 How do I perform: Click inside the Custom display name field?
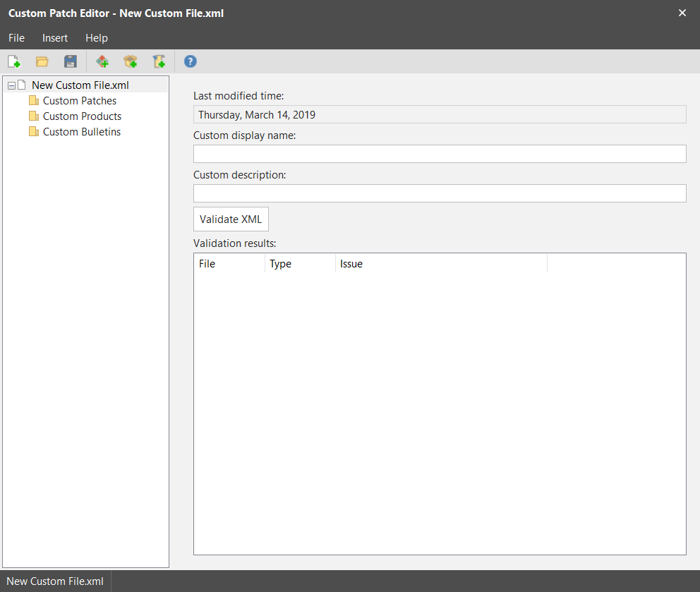tap(439, 153)
